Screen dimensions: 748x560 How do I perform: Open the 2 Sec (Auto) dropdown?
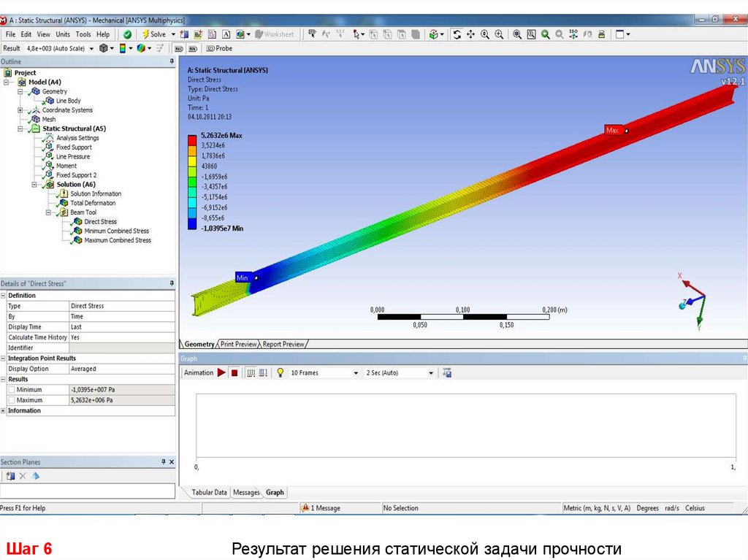(x=431, y=373)
